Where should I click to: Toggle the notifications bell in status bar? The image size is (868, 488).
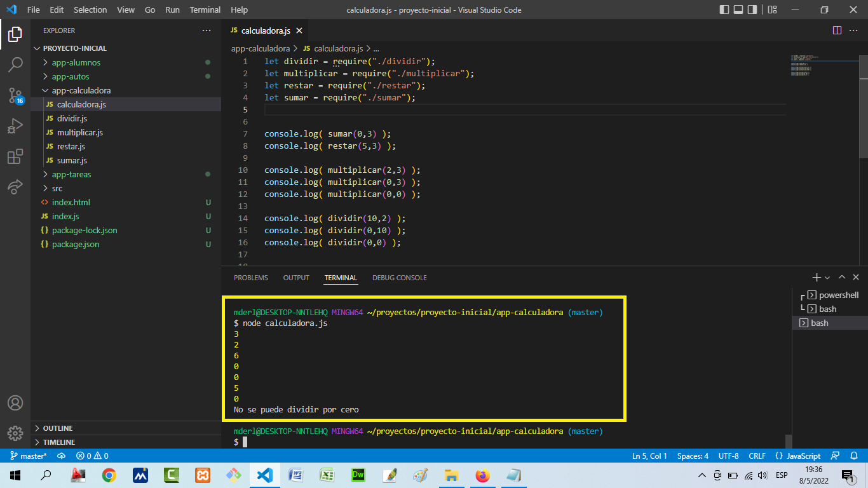point(854,456)
